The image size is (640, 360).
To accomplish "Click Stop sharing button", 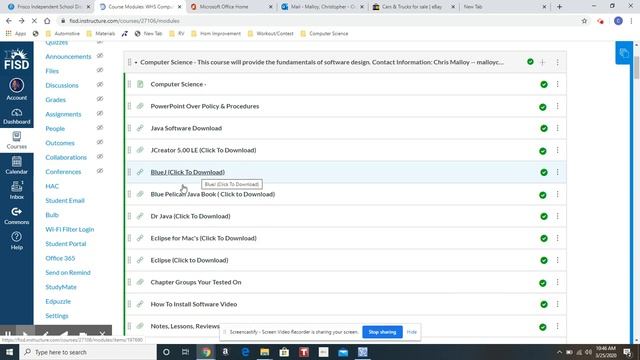I will click(x=382, y=332).
